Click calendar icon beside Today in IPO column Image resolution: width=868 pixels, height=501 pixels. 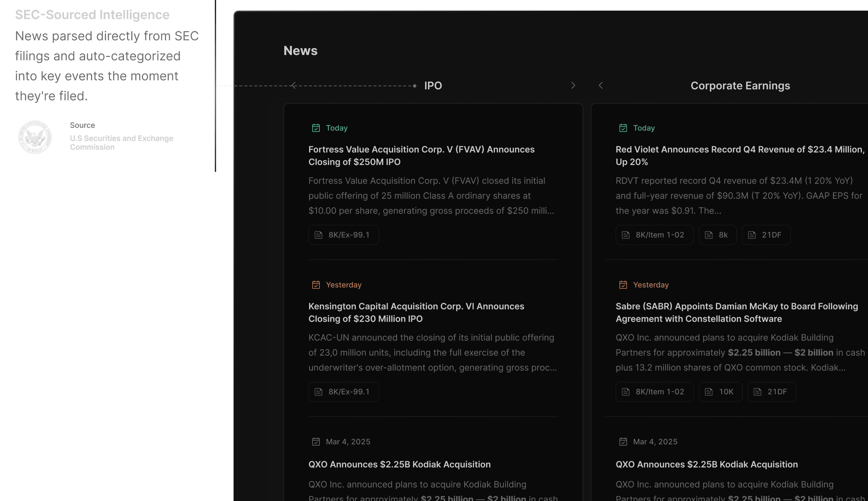point(316,128)
